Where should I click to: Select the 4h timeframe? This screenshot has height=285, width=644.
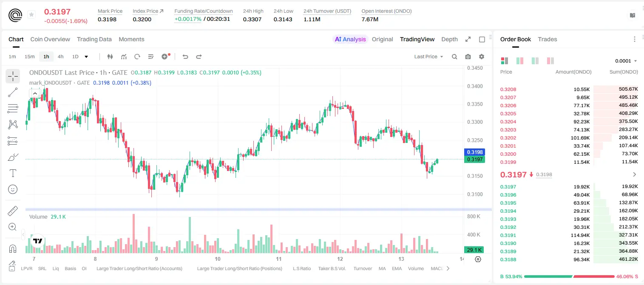point(60,57)
